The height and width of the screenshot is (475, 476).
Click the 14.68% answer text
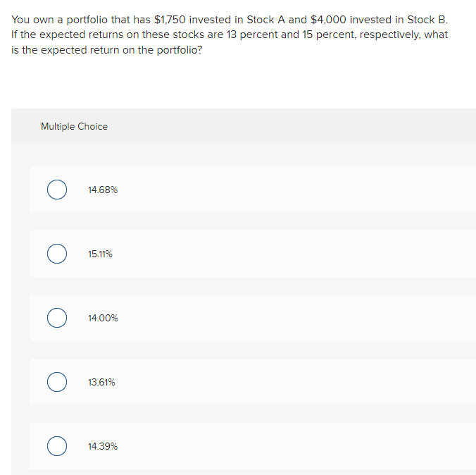click(x=103, y=190)
